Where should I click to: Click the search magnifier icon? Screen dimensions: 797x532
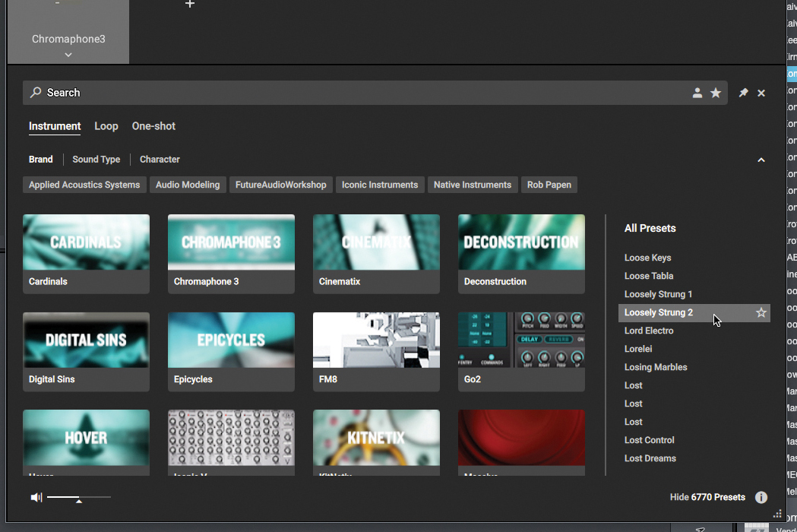click(x=36, y=93)
